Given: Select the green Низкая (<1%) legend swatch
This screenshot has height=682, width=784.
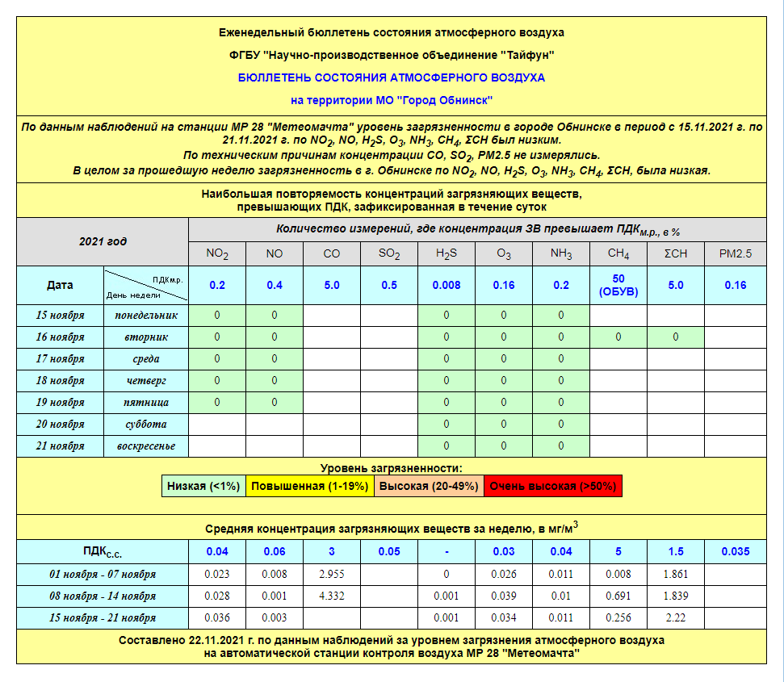Looking at the screenshot, I should (203, 486).
